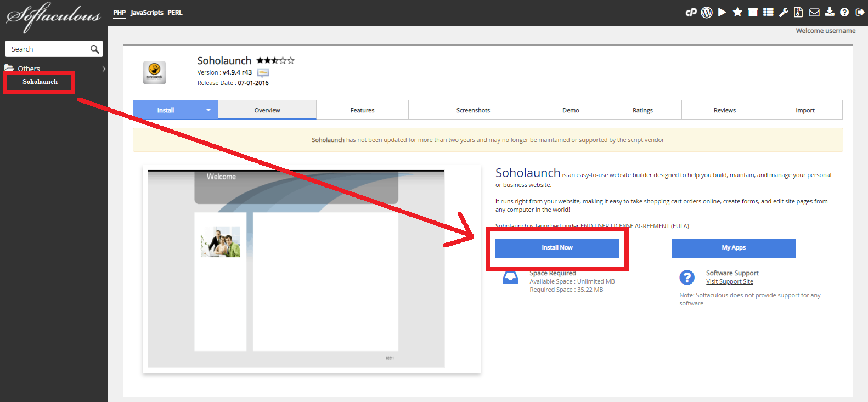Follow the Visit Support Site link
This screenshot has height=402, width=868.
coord(729,281)
